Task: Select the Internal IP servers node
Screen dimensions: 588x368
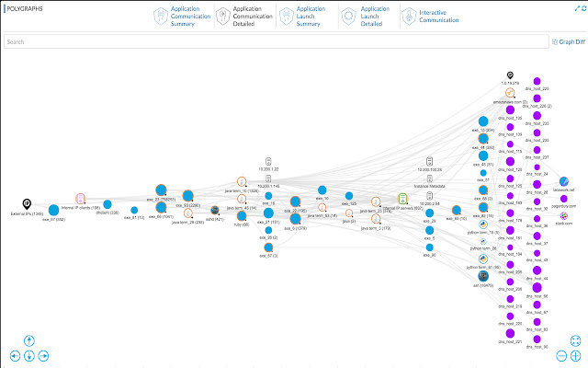Action: 402,199
